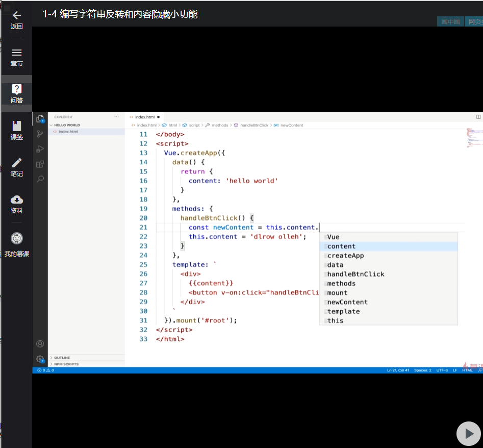Pick 'handleBtnClick' in the suggestion list
483x448 pixels.
pos(355,274)
